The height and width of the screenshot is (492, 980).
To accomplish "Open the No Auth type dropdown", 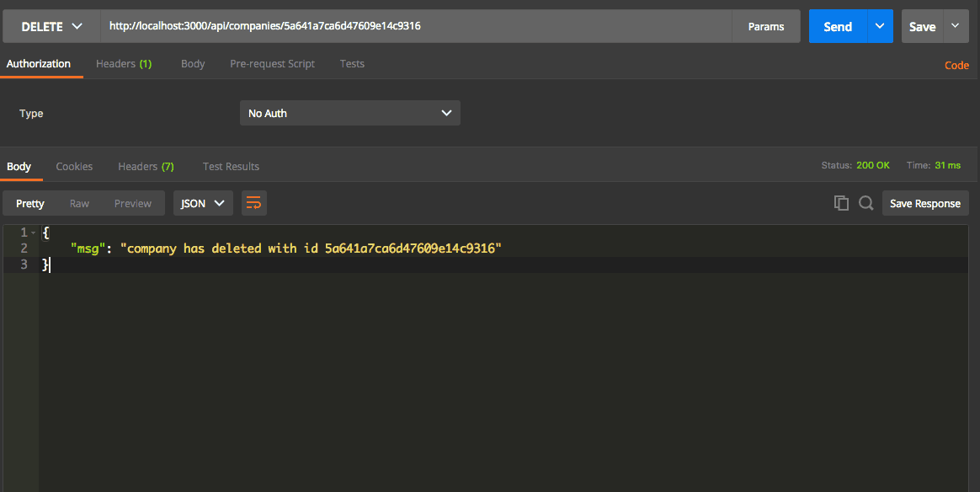I will click(350, 113).
